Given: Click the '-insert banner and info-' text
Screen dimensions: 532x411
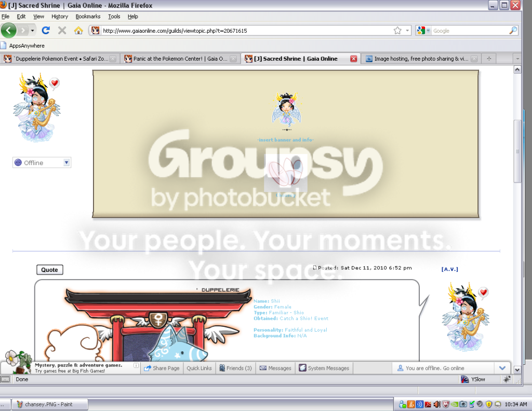Looking at the screenshot, I should (285, 140).
